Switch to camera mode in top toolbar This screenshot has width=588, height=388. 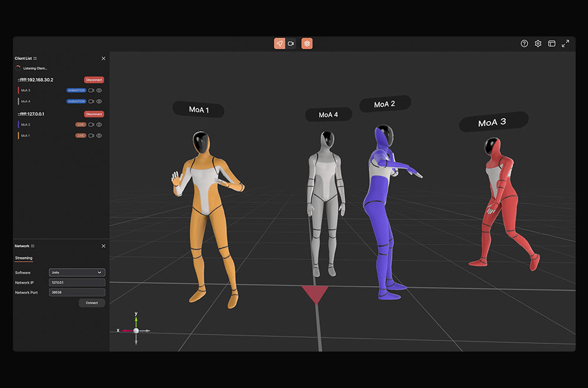pos(290,44)
